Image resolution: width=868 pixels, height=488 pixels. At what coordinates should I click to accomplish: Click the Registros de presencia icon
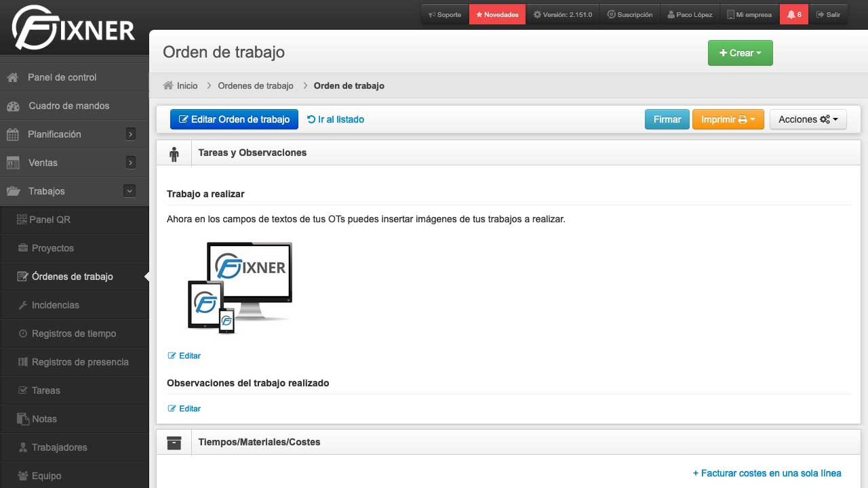22,362
